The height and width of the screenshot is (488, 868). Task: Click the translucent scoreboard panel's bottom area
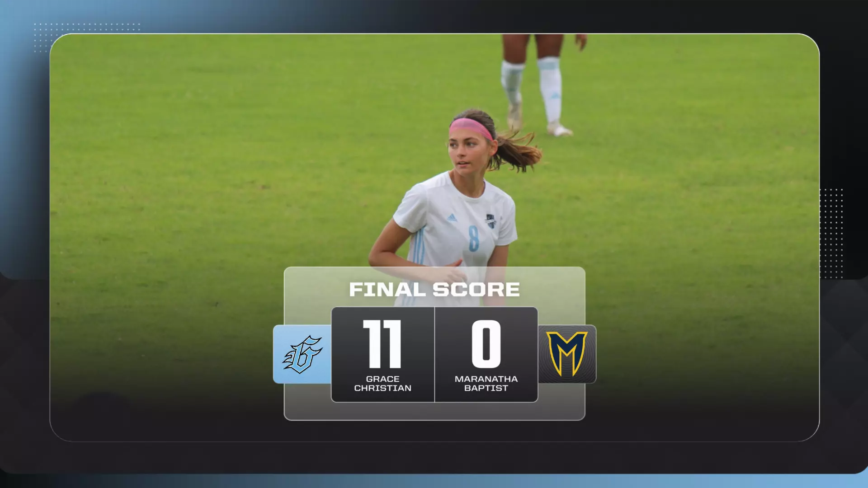[434, 411]
